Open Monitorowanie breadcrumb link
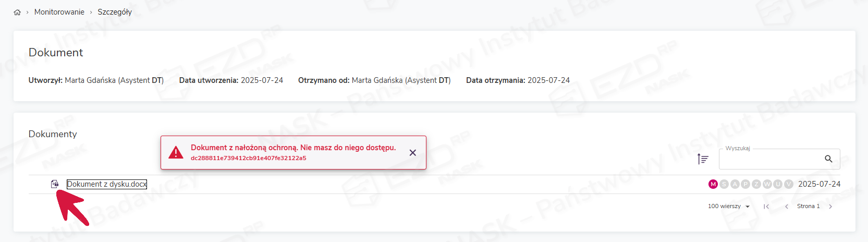Viewport: 868px width, 242px height. (x=59, y=12)
